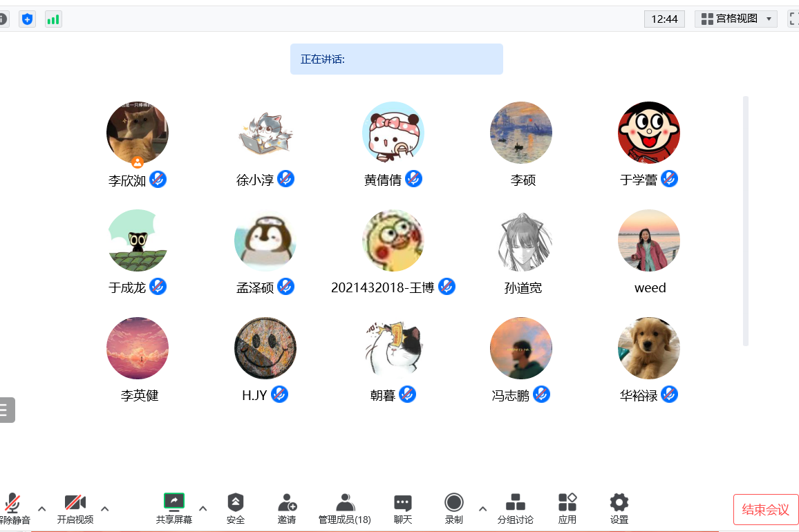Click the green network signal strength icon

53,19
